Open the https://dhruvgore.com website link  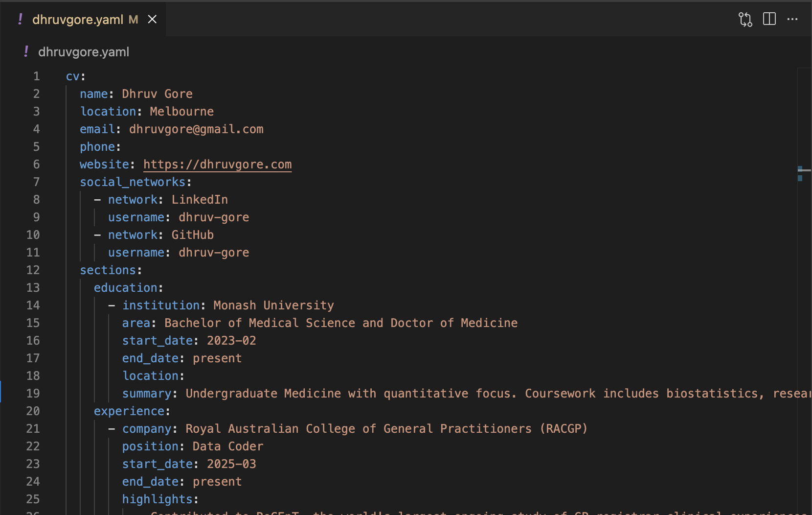point(217,164)
